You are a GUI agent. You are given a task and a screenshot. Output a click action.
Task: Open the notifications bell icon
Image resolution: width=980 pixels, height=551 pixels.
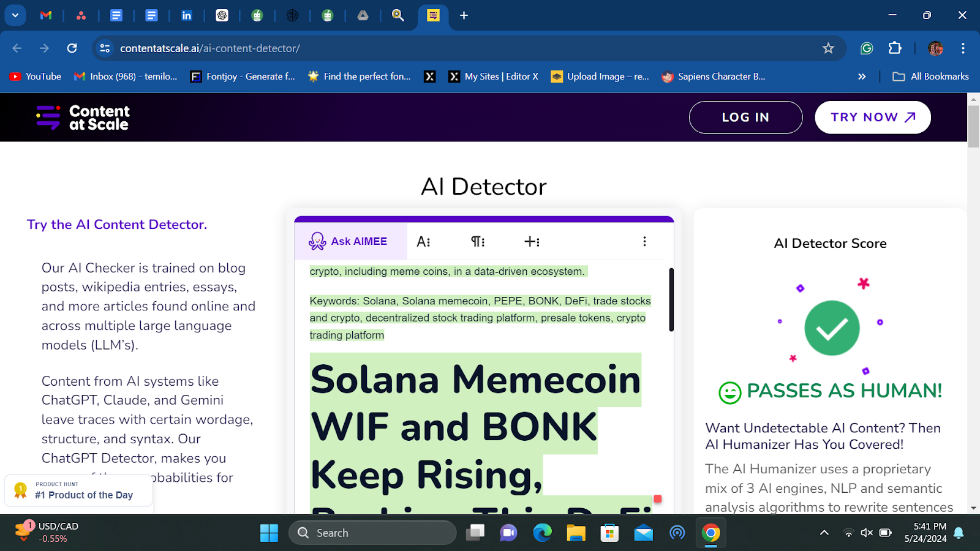pyautogui.click(x=959, y=533)
